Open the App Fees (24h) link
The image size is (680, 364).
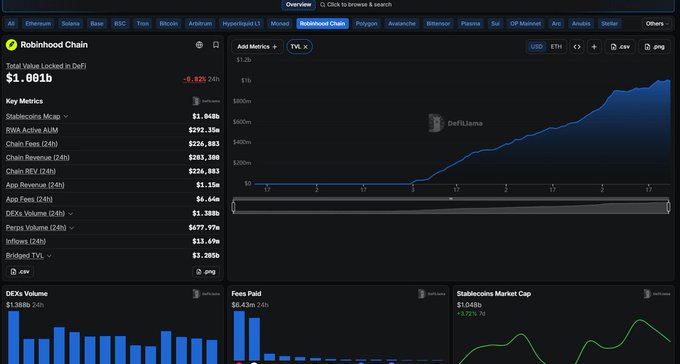29,200
